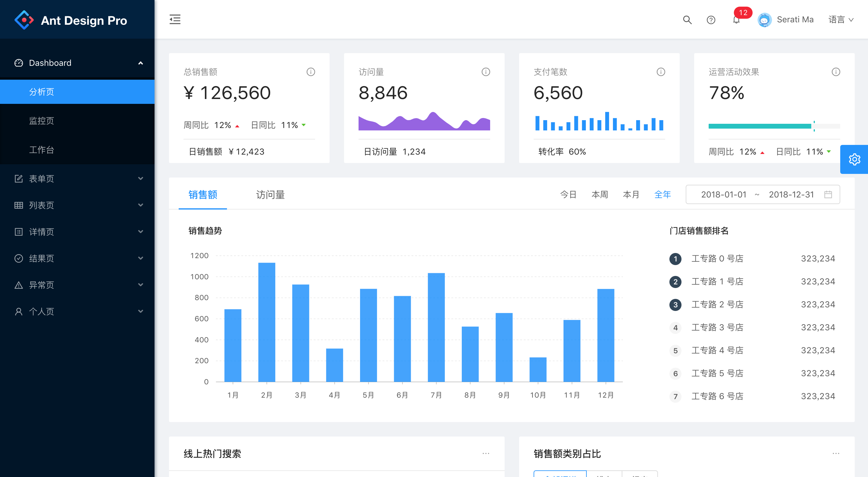Select the 本周 time range link
868x477 pixels.
pyautogui.click(x=599, y=194)
